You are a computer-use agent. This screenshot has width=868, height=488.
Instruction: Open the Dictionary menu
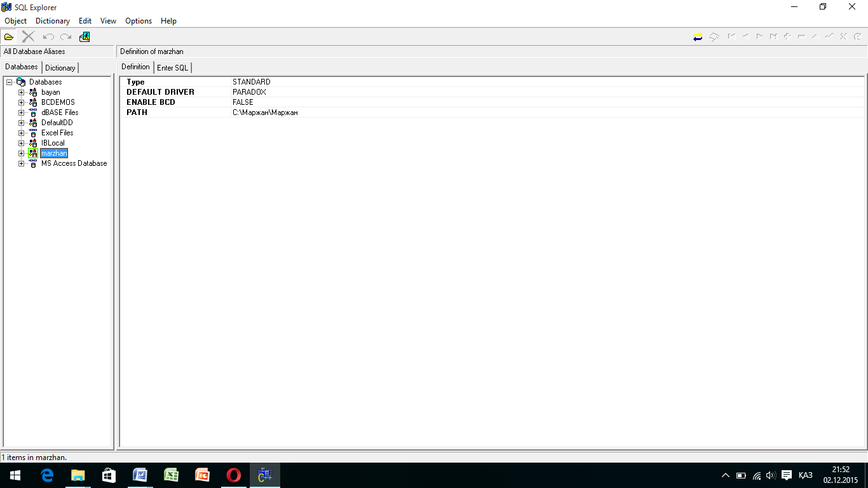53,21
